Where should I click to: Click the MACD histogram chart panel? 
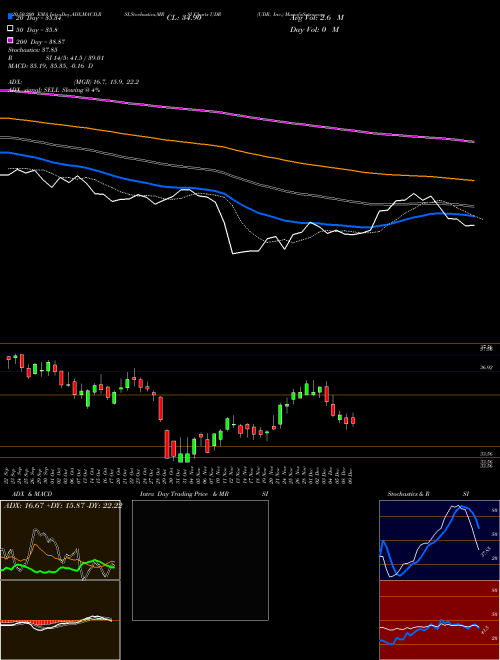[60, 620]
